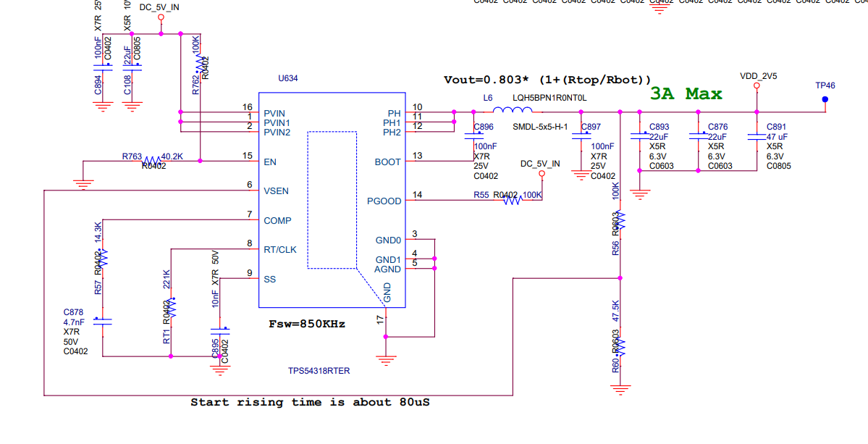Select the 40.2K resistor value
The height and width of the screenshot is (444, 868).
tap(172, 156)
